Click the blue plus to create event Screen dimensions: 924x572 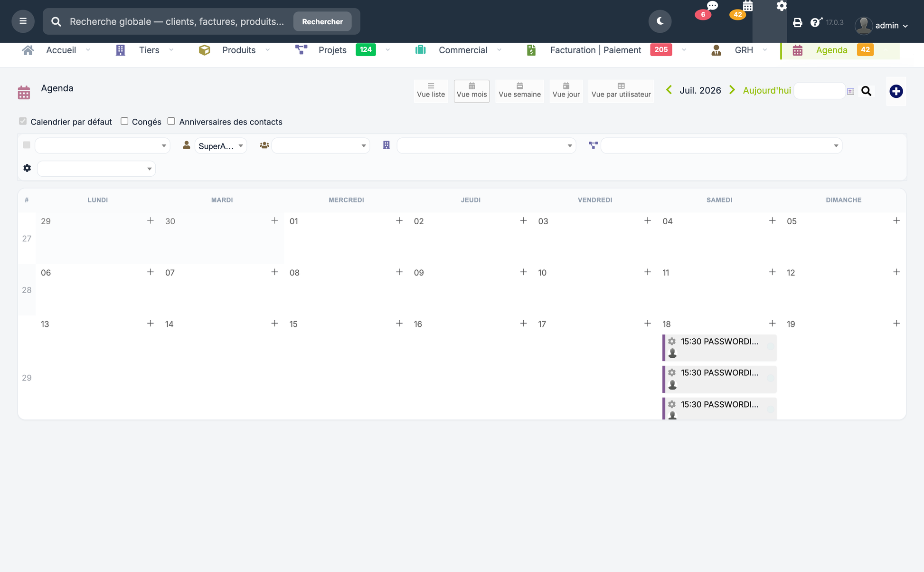[896, 91]
